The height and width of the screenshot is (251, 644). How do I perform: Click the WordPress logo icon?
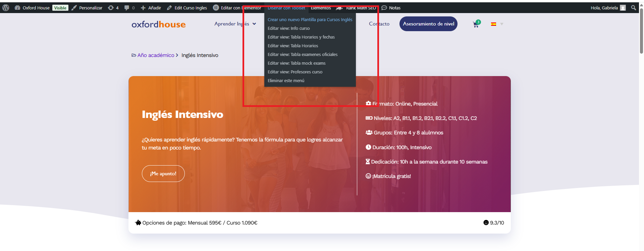click(6, 8)
